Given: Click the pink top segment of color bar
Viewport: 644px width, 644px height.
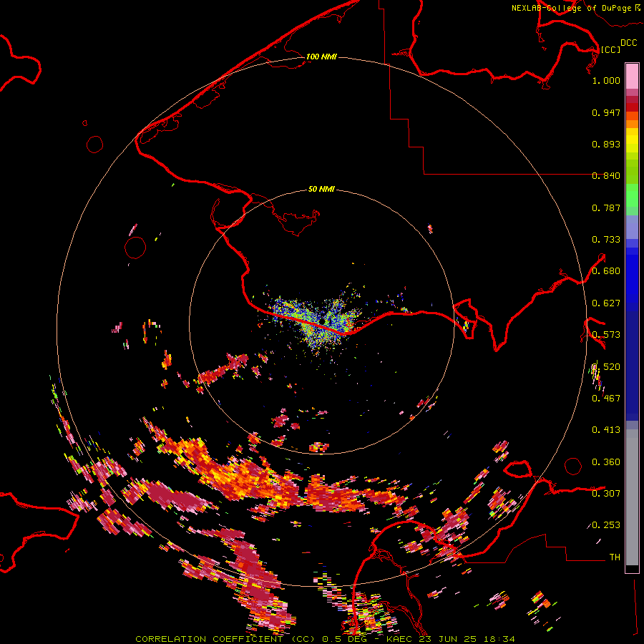Looking at the screenshot, I should (632, 77).
